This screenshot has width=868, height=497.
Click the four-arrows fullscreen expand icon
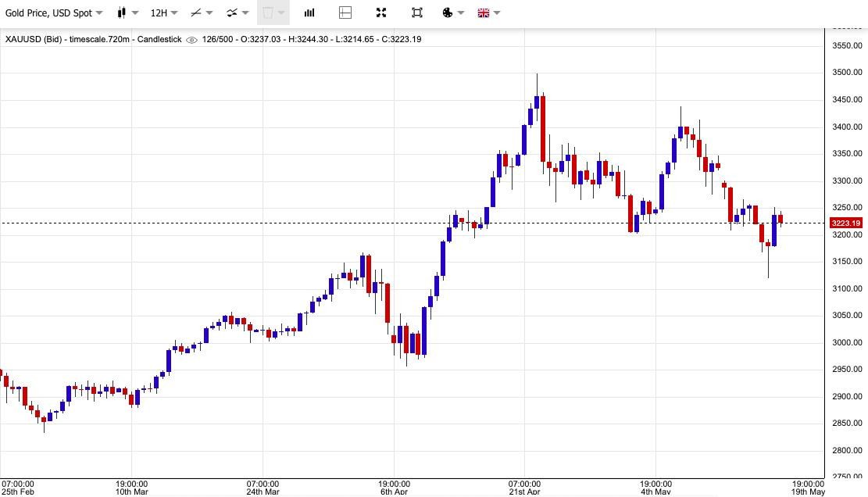[381, 13]
